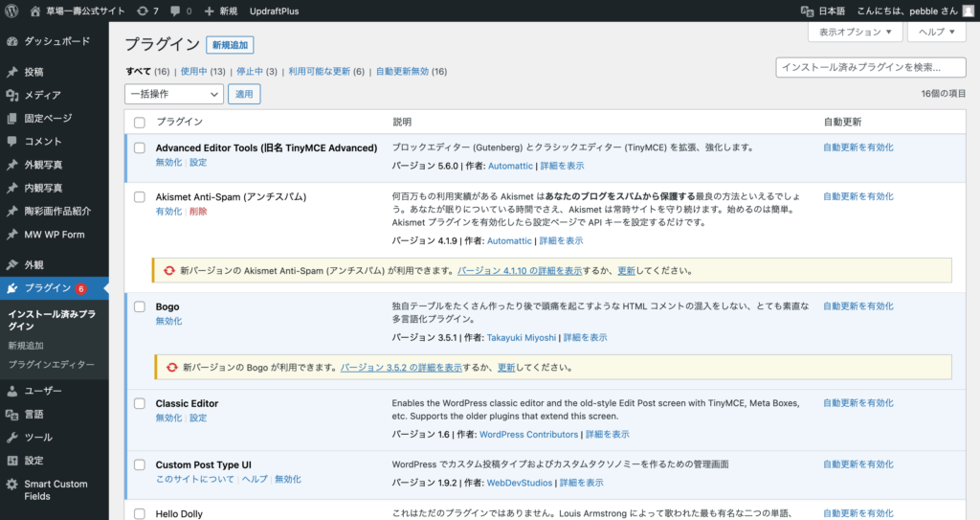Click the WordPress logo icon
The width and height of the screenshot is (980, 520).
[x=11, y=11]
